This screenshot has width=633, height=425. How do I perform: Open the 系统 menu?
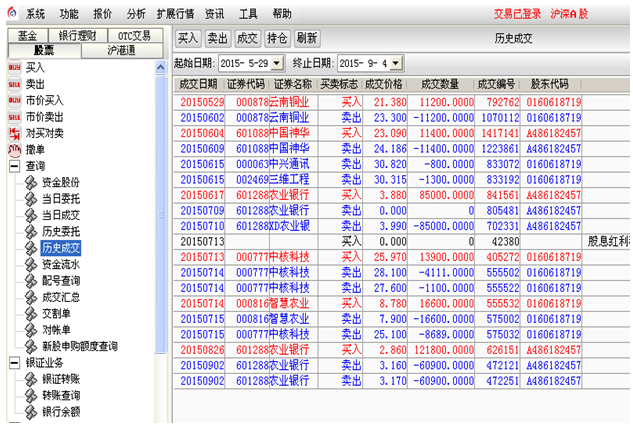click(36, 14)
